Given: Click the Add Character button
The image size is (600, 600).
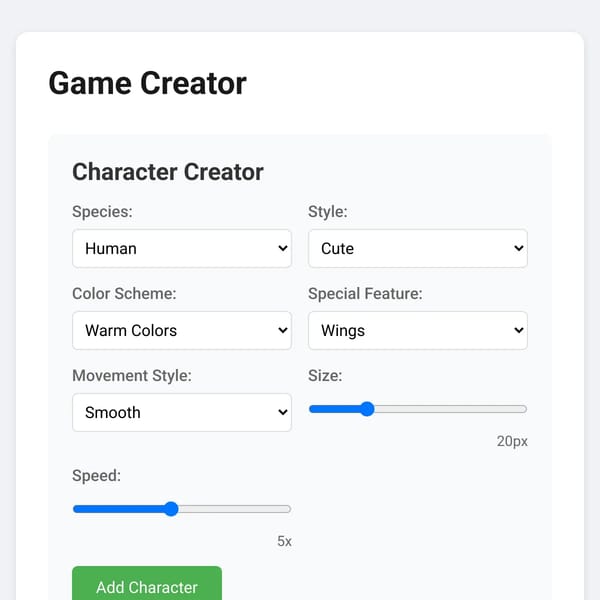Looking at the screenshot, I should tap(147, 583).
